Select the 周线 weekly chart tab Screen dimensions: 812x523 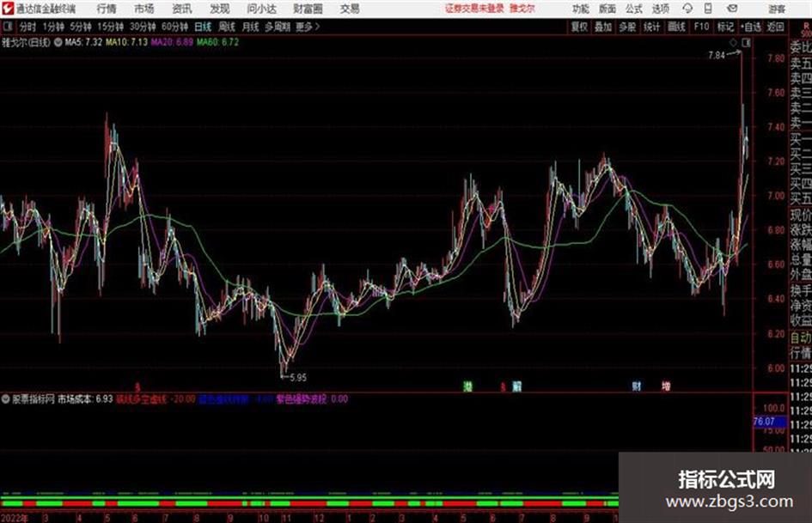pyautogui.click(x=227, y=27)
